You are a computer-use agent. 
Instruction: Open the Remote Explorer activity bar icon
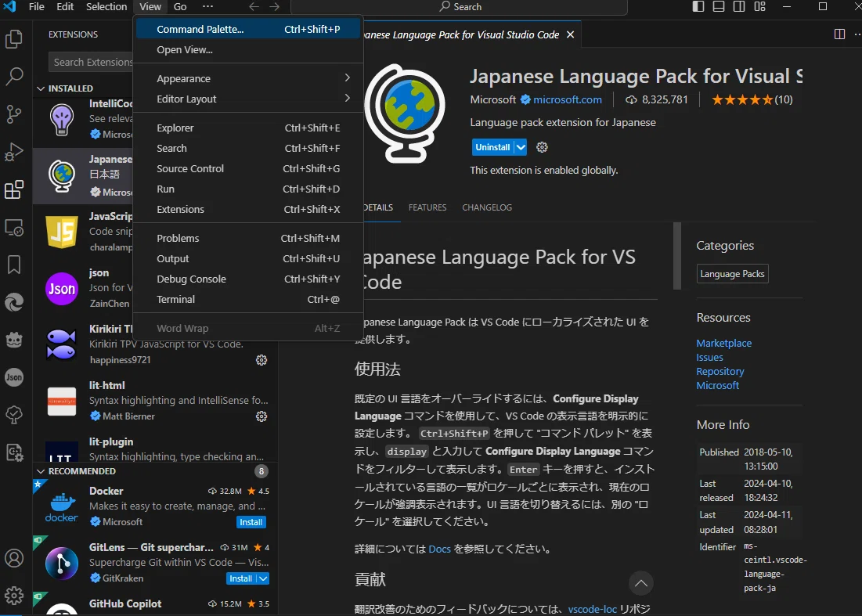point(14,228)
